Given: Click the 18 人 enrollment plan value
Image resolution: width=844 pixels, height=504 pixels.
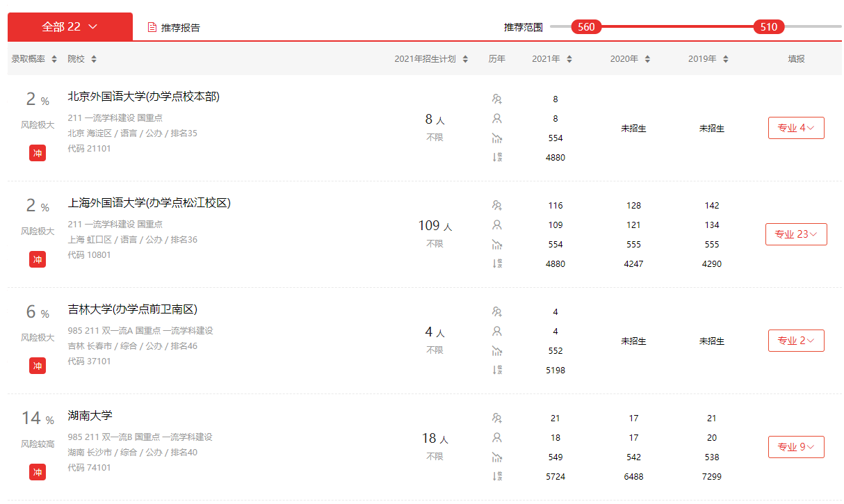Looking at the screenshot, I should [435, 439].
